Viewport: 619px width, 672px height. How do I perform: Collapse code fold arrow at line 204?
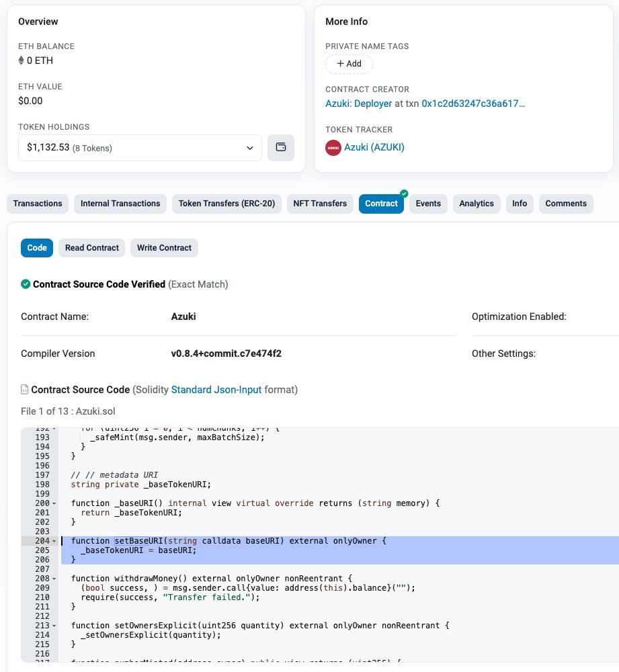tap(54, 541)
